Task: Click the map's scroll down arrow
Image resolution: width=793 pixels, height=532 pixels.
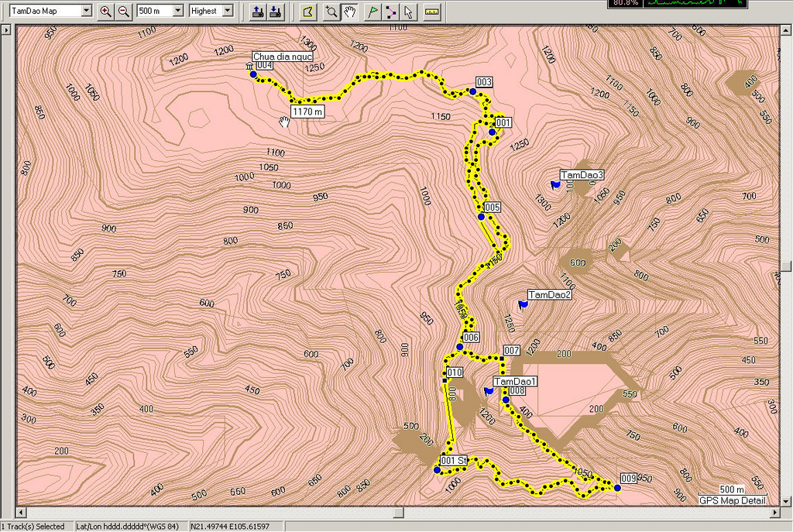Action: 786,502
